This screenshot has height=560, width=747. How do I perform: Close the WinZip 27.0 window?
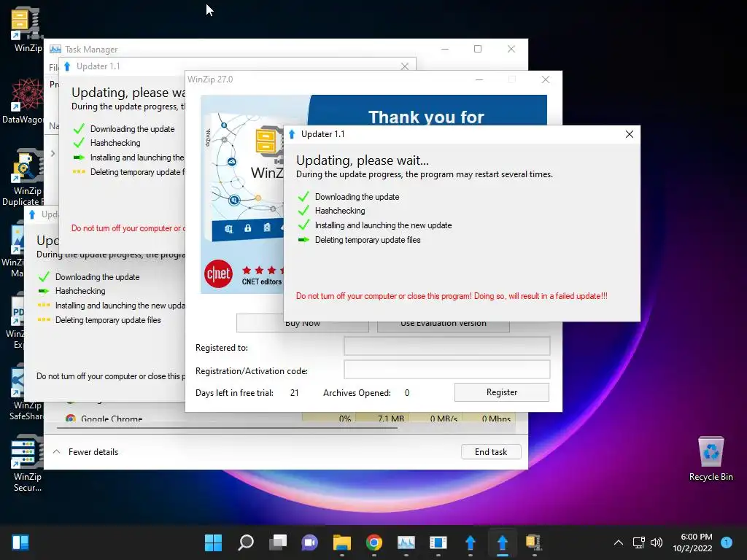546,79
